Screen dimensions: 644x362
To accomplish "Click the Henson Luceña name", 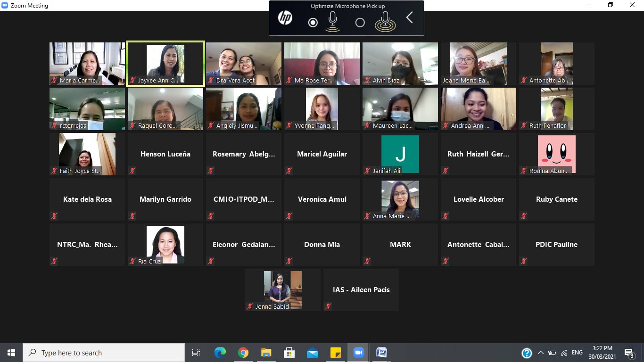I will [x=165, y=154].
